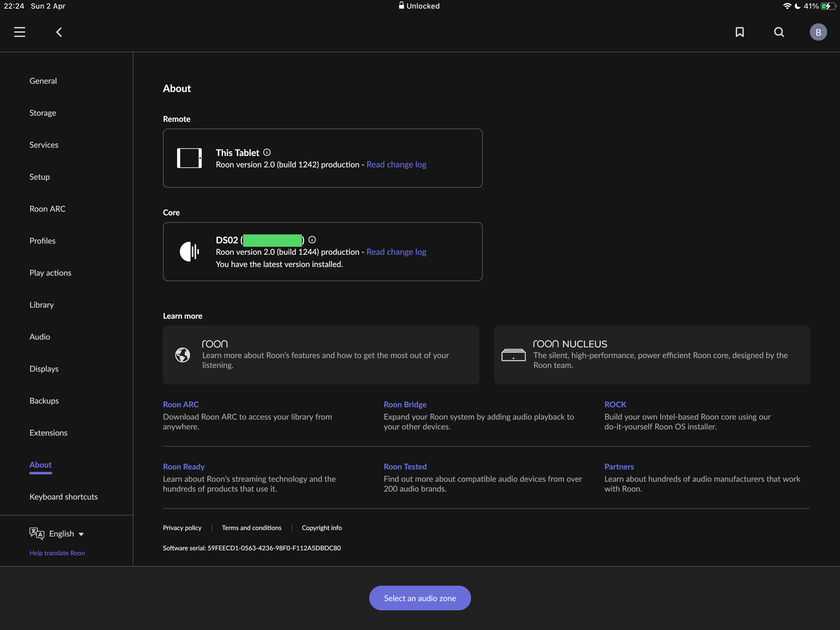Click the search magnifier icon

(x=779, y=32)
